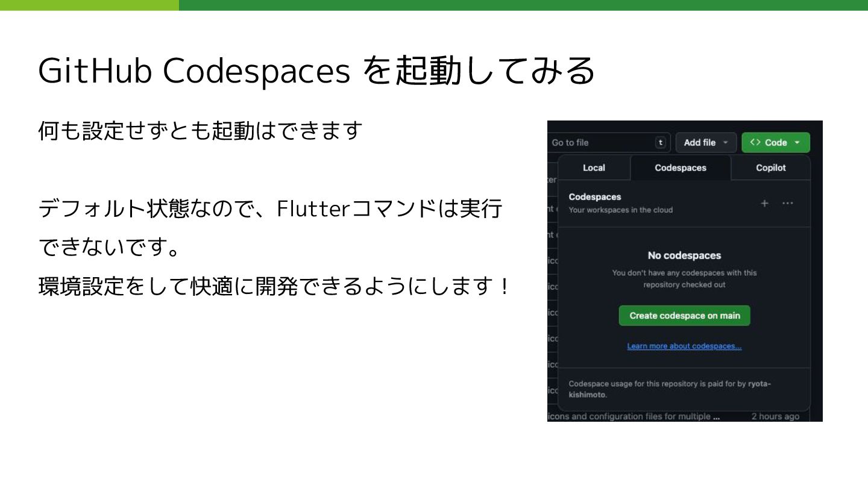Click the line '環境設定をして快適に開発できるようにします！'

coord(274,287)
